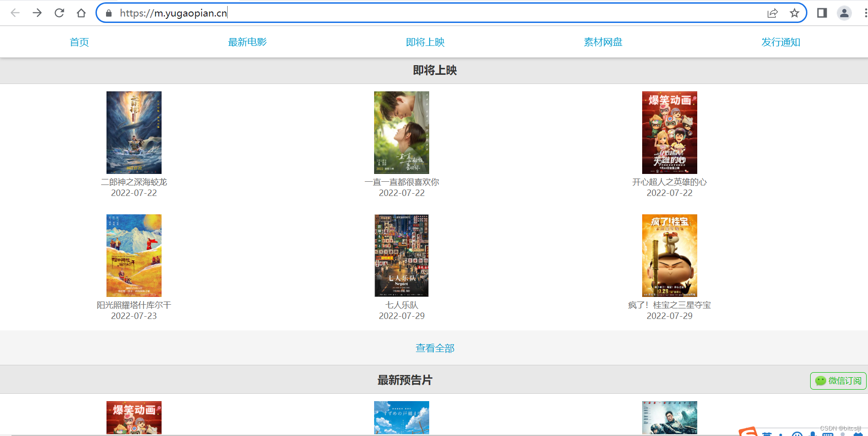Open the 爆笑动画 trailer poster under 最新预告片
Viewport: 868px width, 436px height.
[134, 418]
